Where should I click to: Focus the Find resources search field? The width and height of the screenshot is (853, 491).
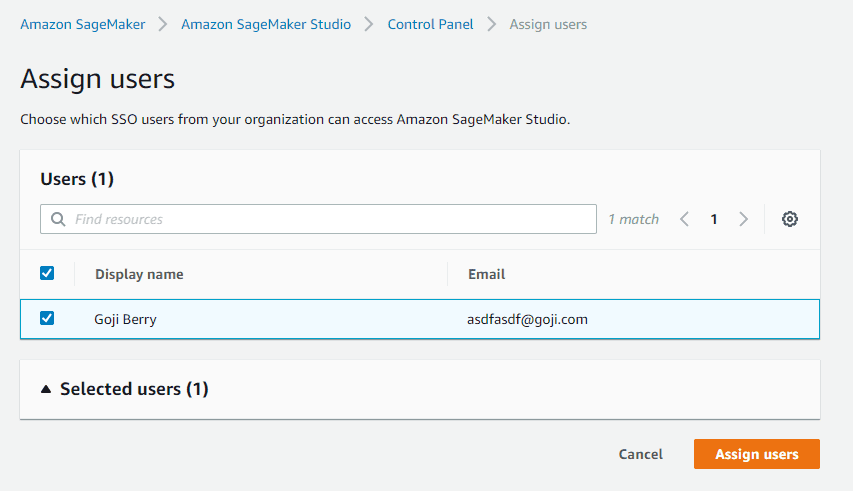[x=318, y=219]
